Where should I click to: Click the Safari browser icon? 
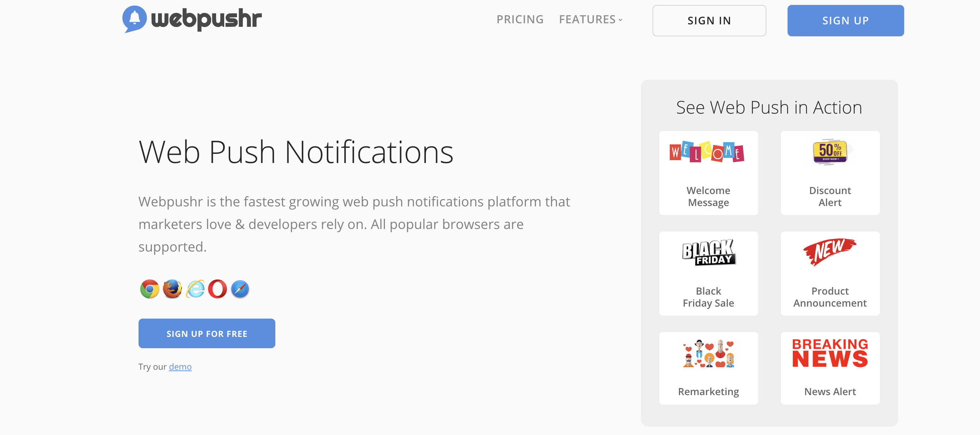(x=240, y=289)
